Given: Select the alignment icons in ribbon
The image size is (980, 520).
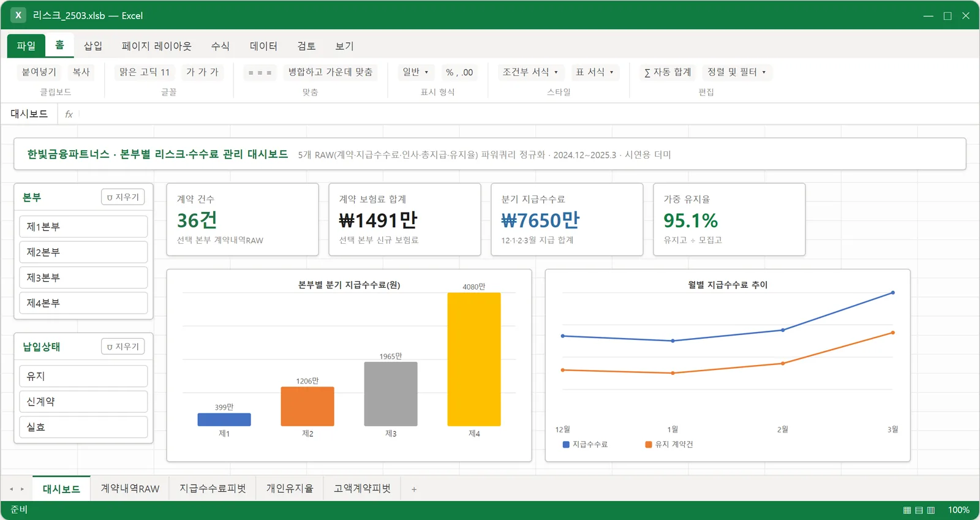Looking at the screenshot, I should tap(260, 72).
